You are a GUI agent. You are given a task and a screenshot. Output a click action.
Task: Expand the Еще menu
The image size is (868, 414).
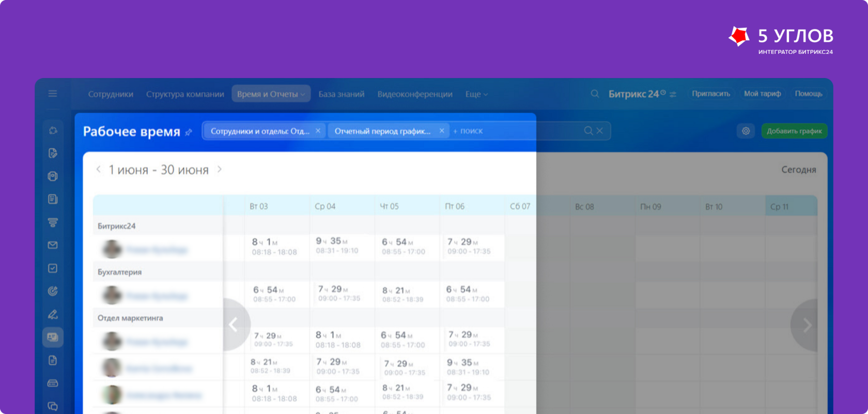[x=476, y=94]
